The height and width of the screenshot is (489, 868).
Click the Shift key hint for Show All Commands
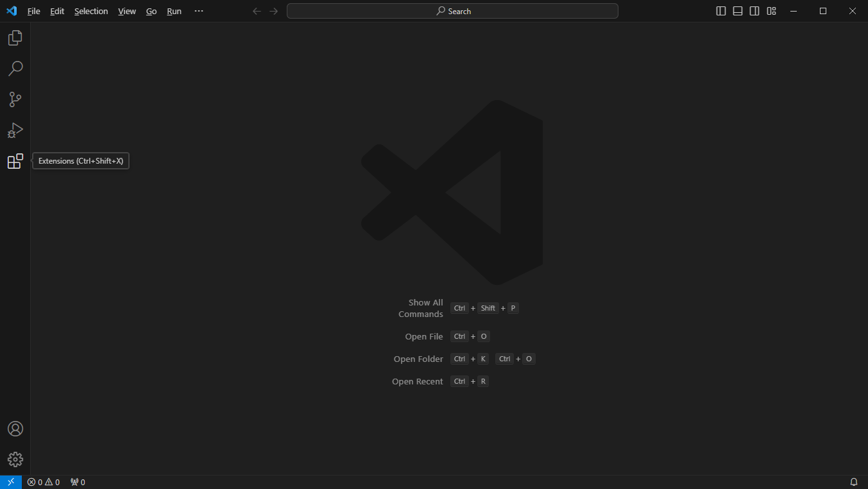click(488, 308)
